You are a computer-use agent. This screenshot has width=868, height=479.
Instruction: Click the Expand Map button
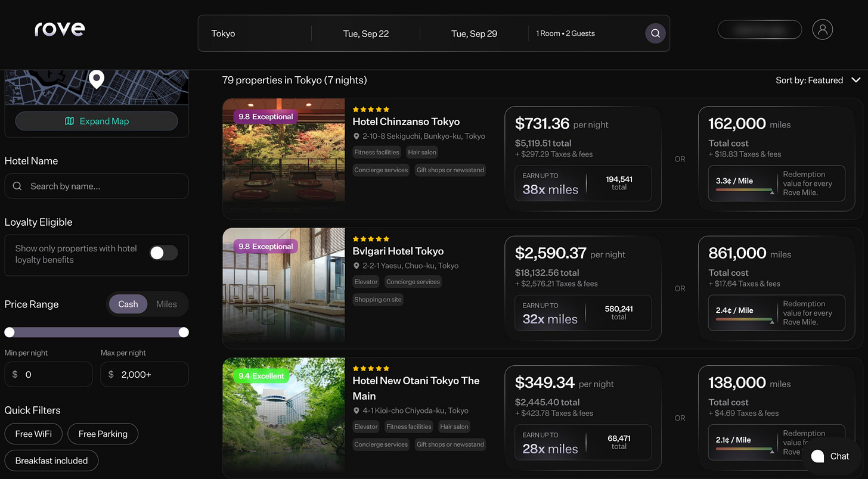click(x=97, y=121)
